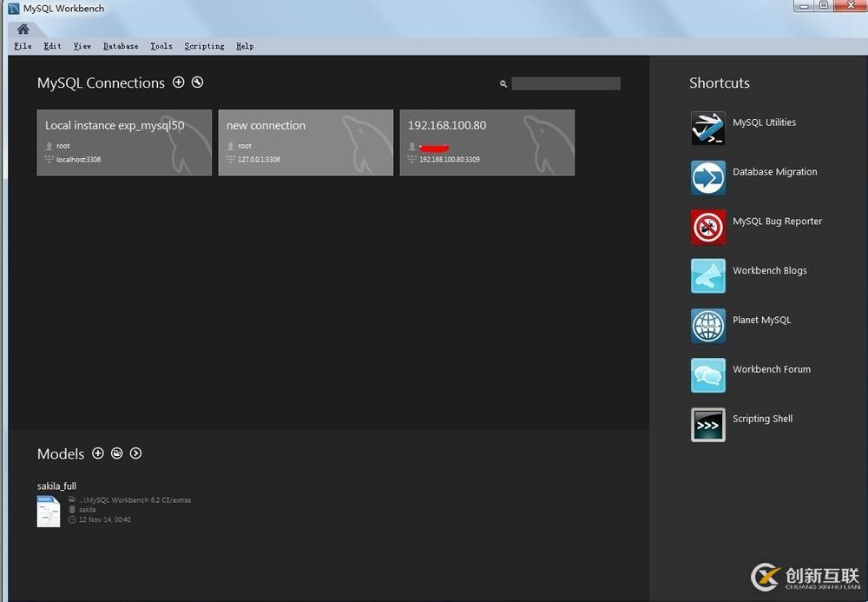Image resolution: width=868 pixels, height=602 pixels.
Task: Open the MySQL Bug Reporter text link
Action: click(777, 221)
